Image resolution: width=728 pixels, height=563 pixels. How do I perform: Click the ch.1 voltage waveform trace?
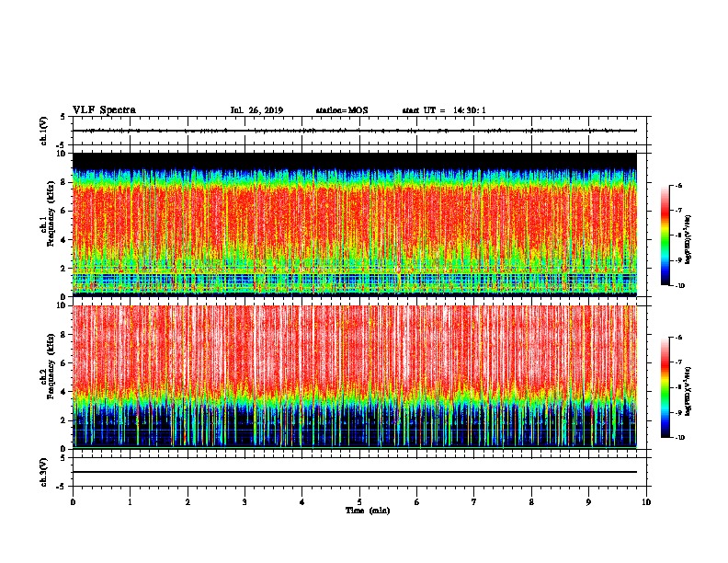(x=354, y=131)
